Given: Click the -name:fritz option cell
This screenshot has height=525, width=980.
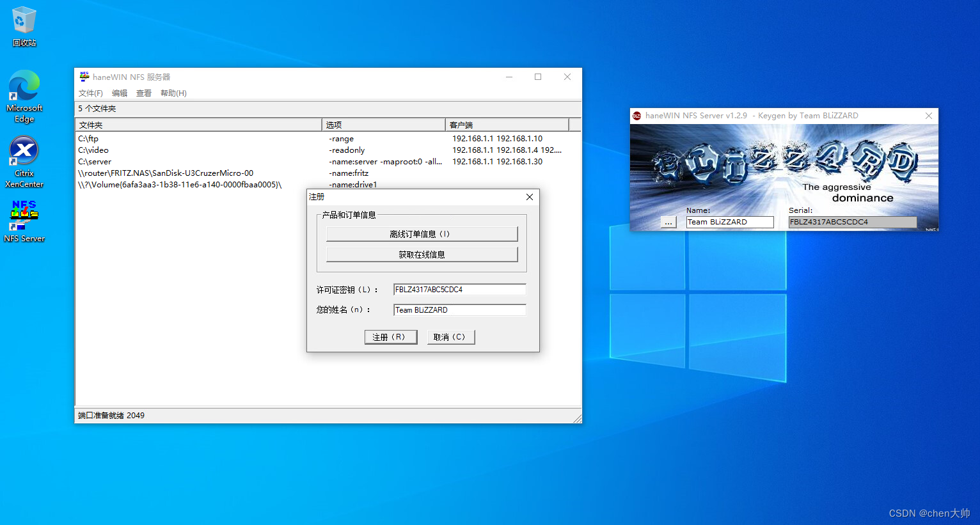Looking at the screenshot, I should tap(349, 173).
